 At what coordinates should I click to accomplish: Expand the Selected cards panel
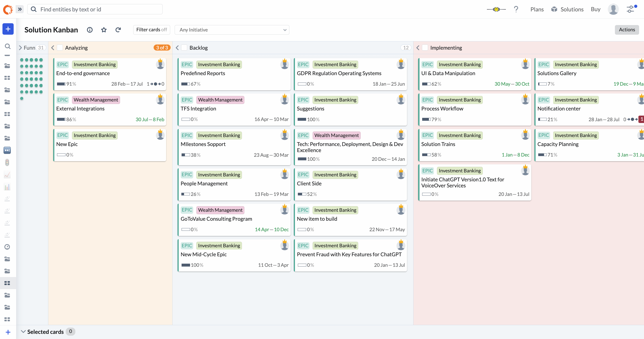click(23, 331)
